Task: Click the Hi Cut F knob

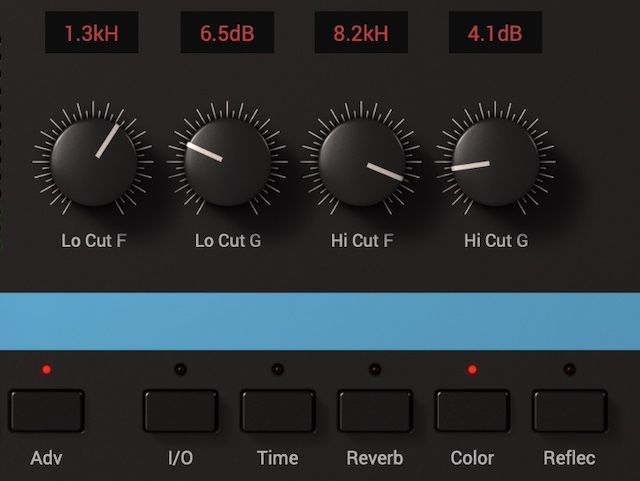Action: [x=361, y=163]
